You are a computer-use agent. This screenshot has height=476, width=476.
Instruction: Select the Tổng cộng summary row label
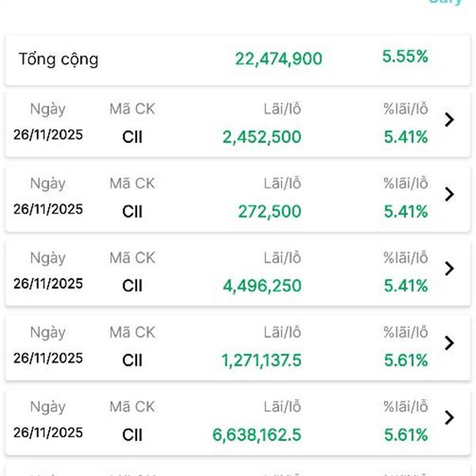coord(59,59)
